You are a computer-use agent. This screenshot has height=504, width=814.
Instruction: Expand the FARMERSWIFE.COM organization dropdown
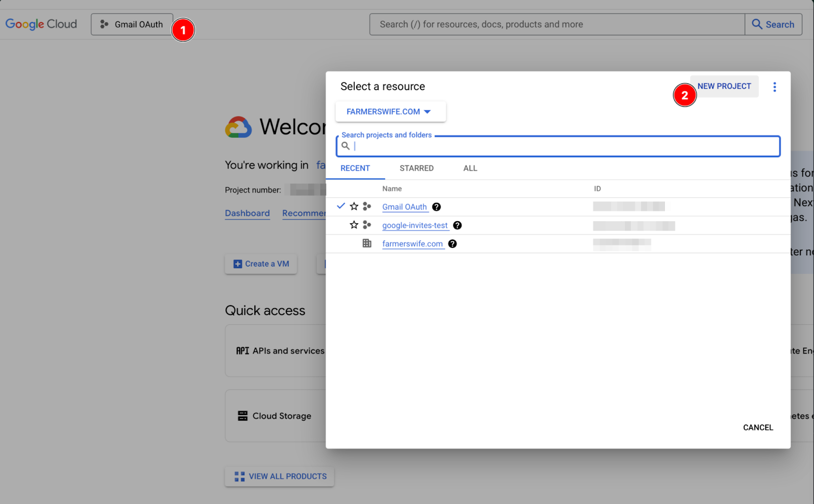tap(391, 112)
